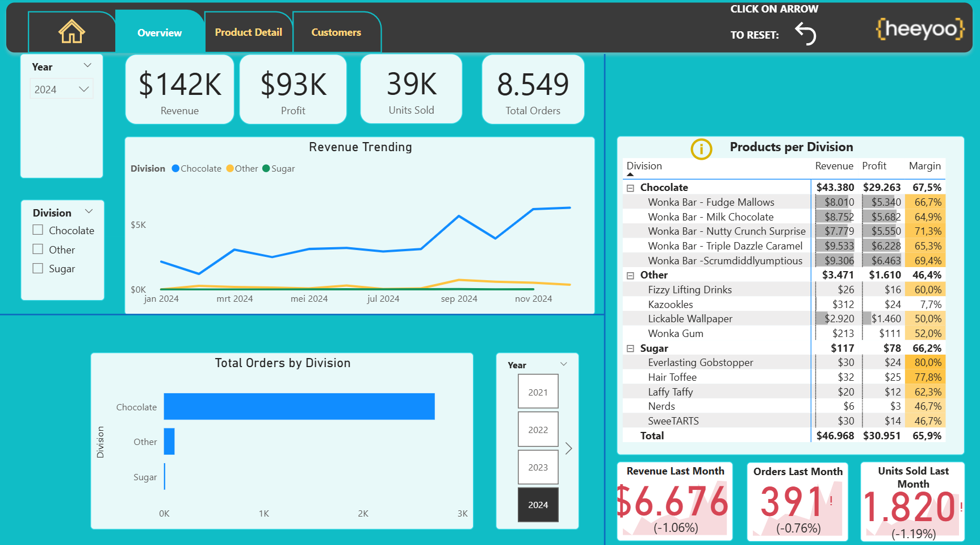Image resolution: width=980 pixels, height=545 pixels.
Task: Select the 2023 year tile
Action: (x=538, y=467)
